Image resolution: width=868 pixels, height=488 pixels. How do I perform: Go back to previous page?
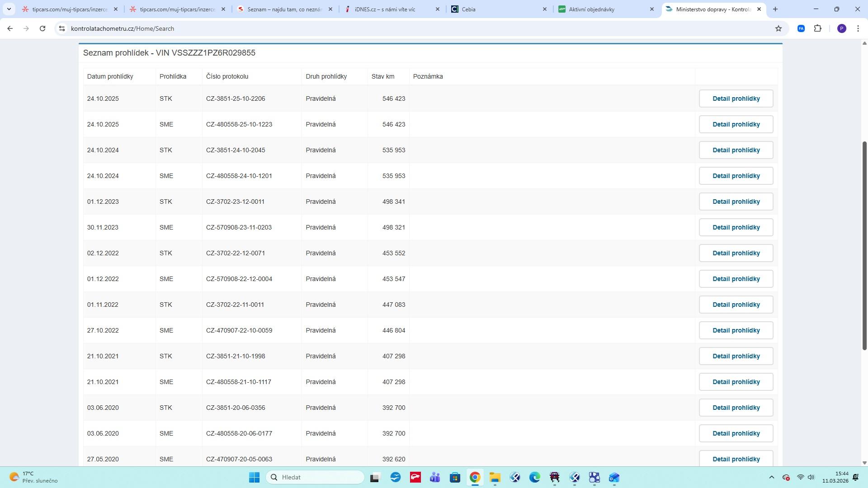(10, 28)
